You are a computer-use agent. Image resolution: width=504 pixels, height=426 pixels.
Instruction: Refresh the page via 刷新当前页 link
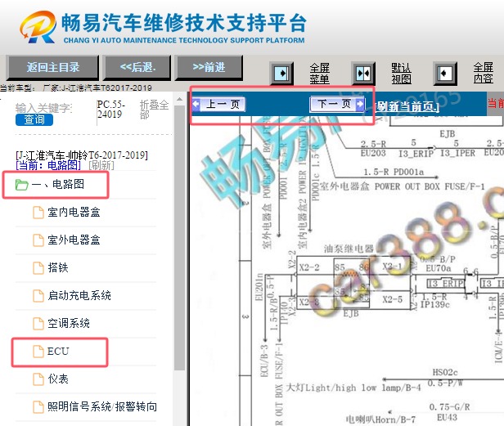(x=407, y=106)
